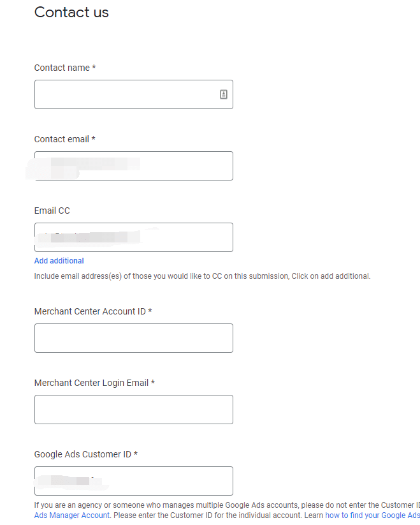Click the 'Include email address(es)' help text
The image size is (420, 525).
pyautogui.click(x=202, y=276)
